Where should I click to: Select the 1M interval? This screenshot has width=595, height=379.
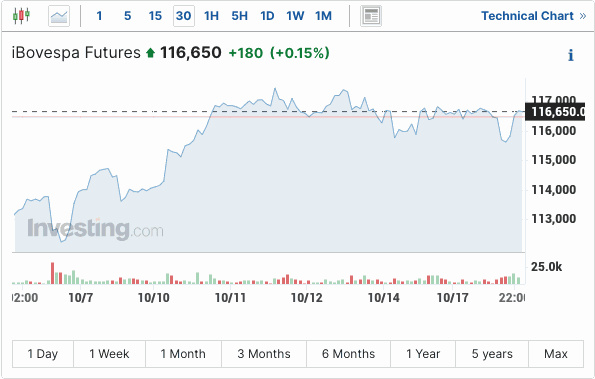[323, 16]
